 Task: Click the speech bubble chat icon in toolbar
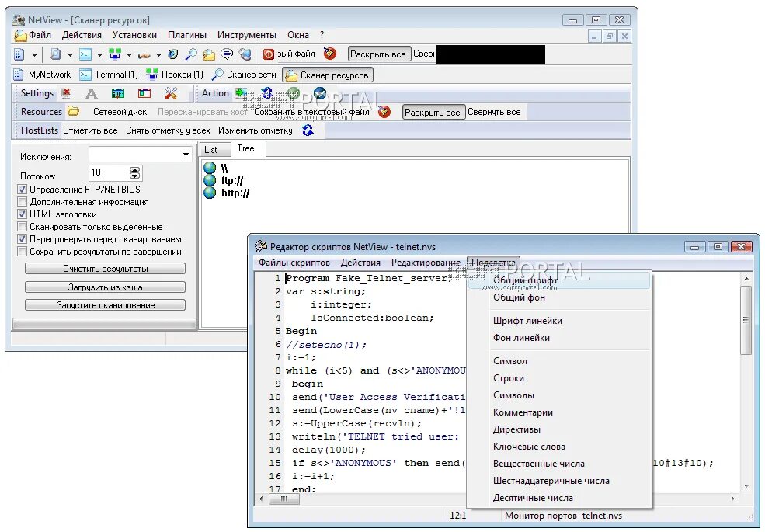click(x=227, y=54)
